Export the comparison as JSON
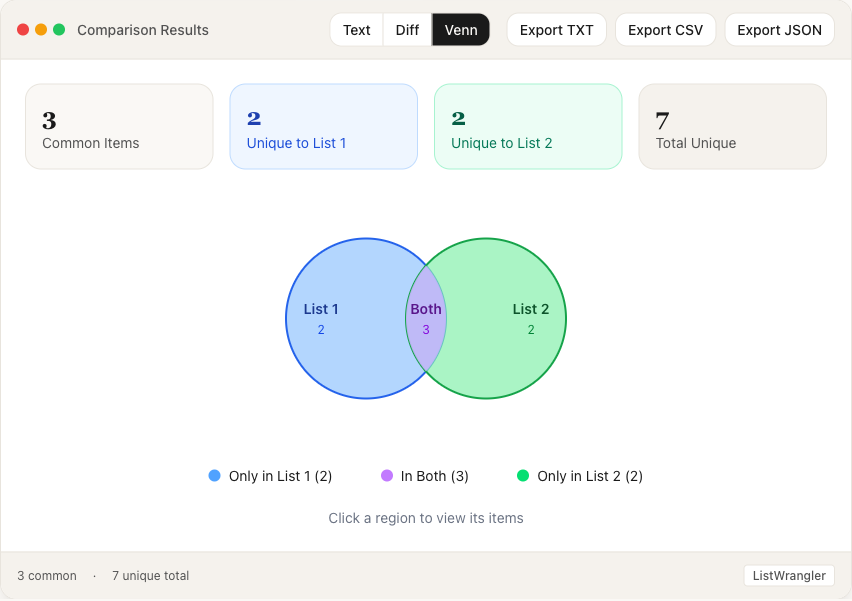Image resolution: width=852 pixels, height=601 pixels. [779, 30]
